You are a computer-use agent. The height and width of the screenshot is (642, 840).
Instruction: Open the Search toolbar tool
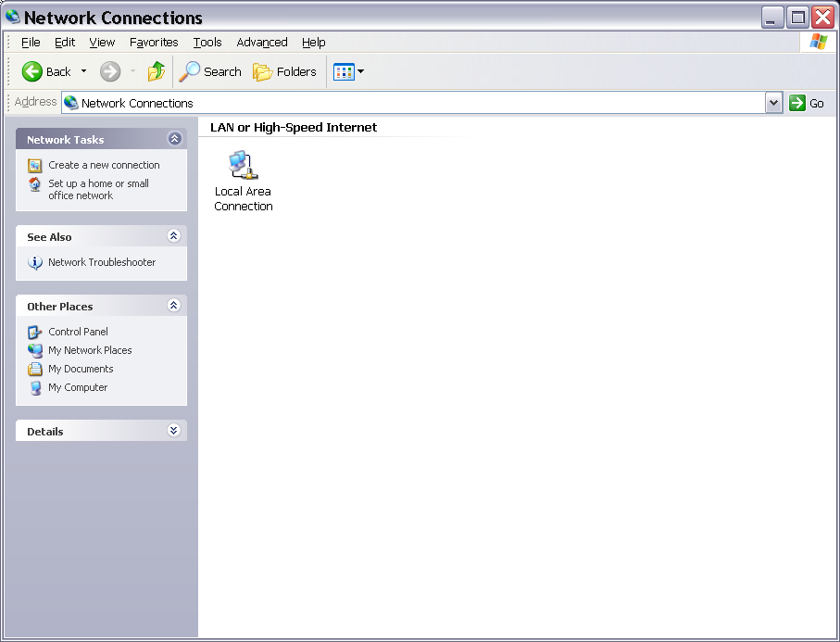210,71
